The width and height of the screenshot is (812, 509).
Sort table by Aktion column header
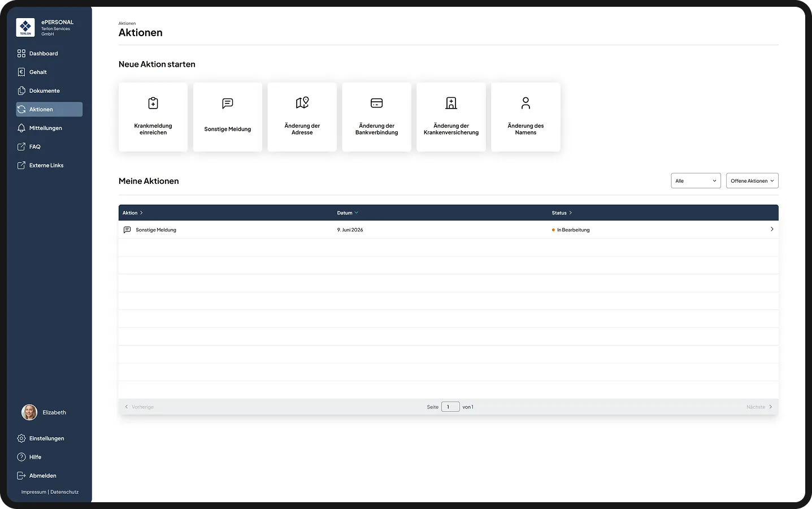(x=133, y=213)
